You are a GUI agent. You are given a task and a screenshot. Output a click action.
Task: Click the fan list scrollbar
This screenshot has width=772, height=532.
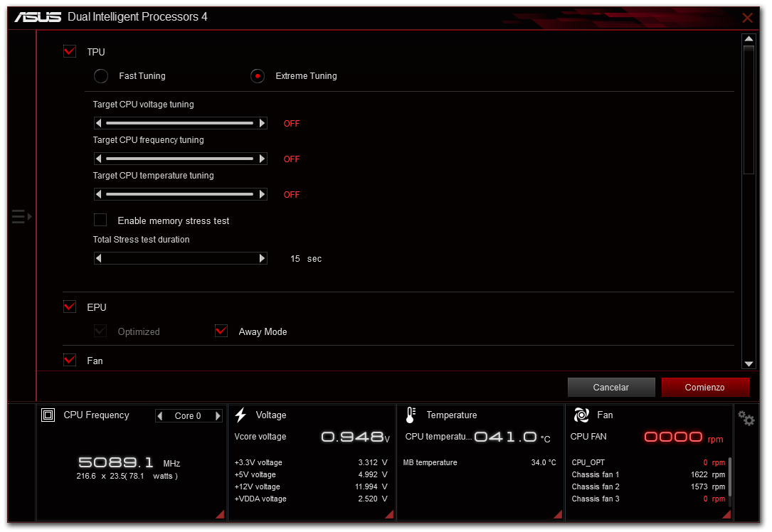pos(729,477)
